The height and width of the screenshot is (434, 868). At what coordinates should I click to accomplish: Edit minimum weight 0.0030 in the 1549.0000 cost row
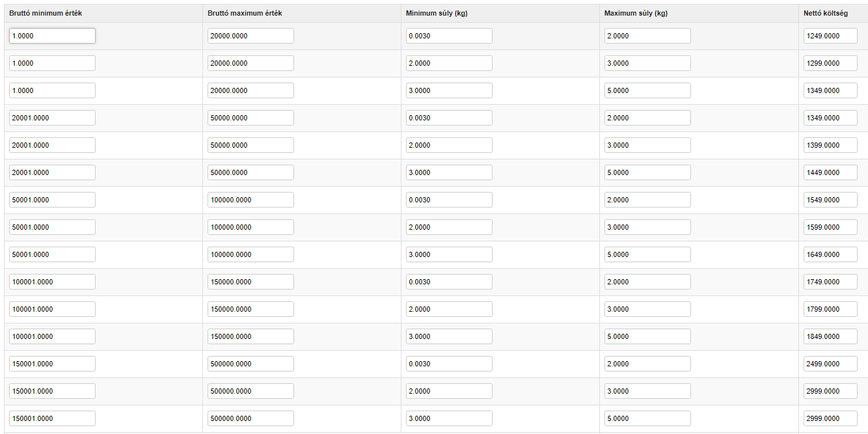coord(449,200)
